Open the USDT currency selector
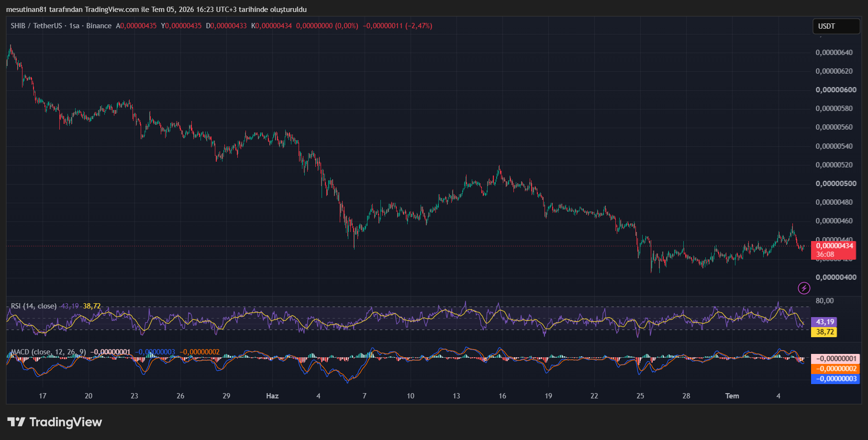 pyautogui.click(x=836, y=26)
